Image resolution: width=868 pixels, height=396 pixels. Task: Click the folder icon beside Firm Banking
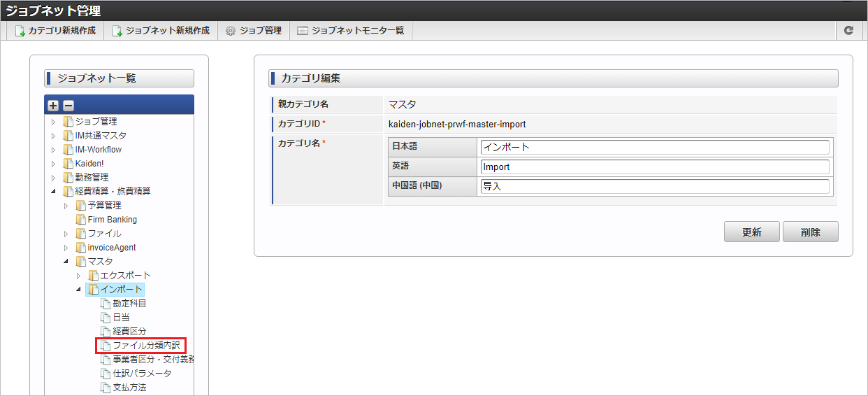tap(81, 220)
